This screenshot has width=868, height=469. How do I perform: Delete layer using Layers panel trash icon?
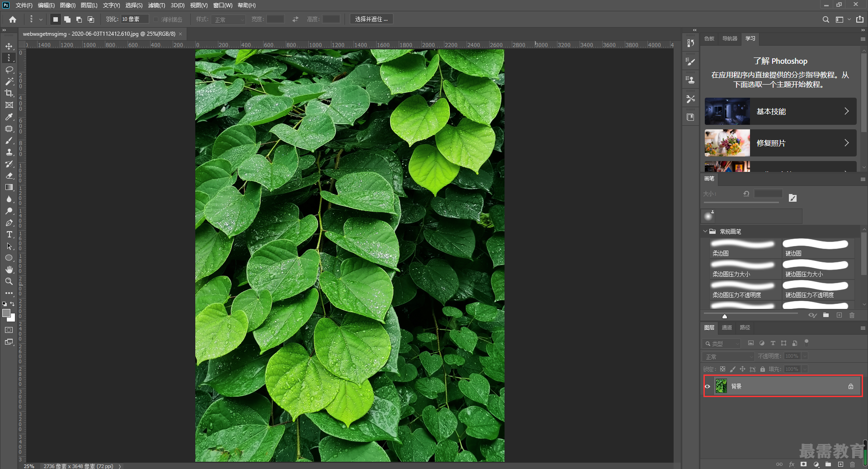(852, 464)
